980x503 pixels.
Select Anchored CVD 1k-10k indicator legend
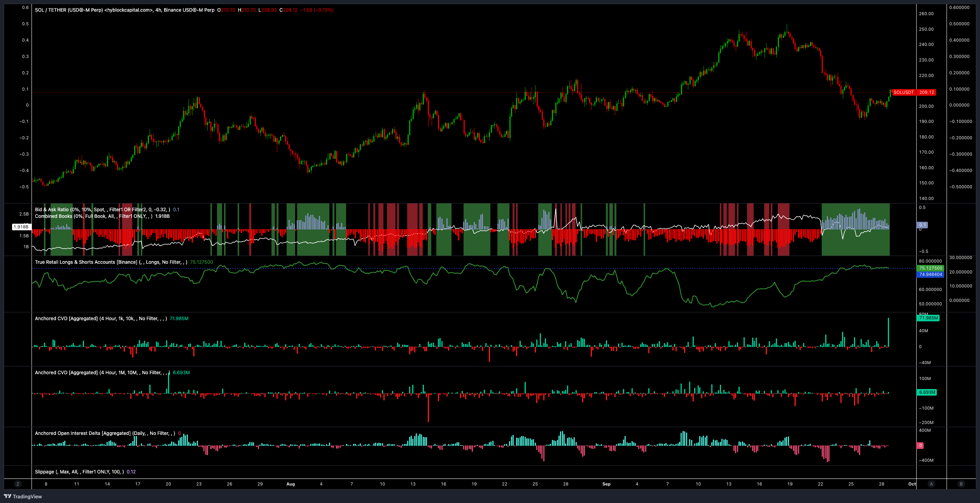[101, 319]
